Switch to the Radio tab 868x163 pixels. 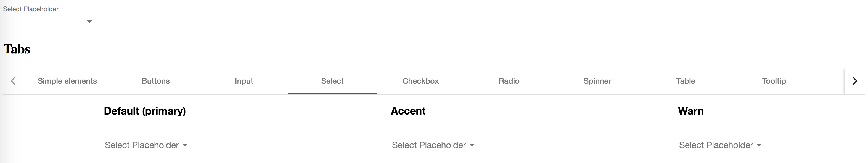click(x=509, y=81)
